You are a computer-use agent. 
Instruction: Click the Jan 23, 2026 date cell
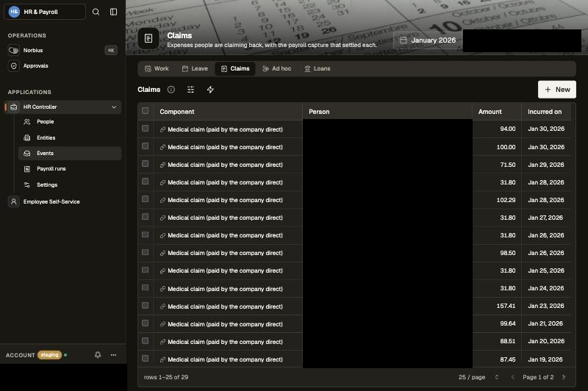coord(546,306)
